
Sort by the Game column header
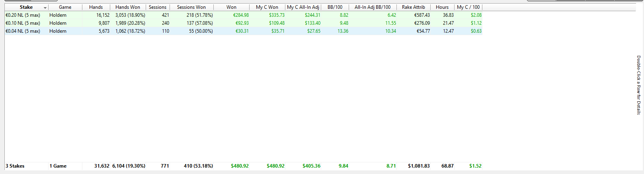[65, 7]
